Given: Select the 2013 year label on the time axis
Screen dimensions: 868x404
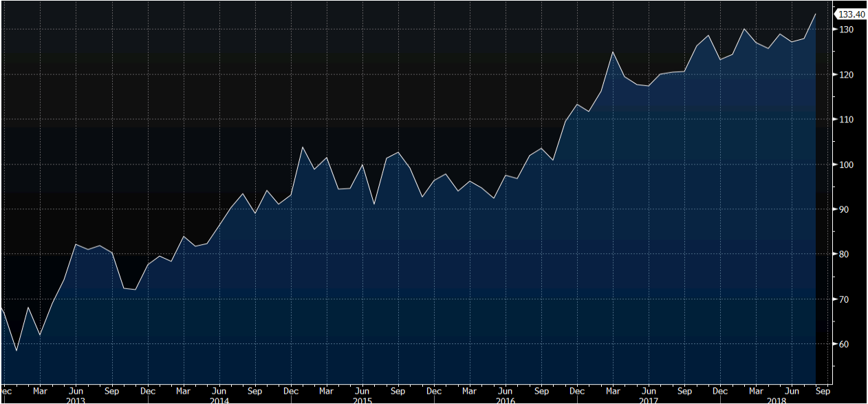Looking at the screenshot, I should pyautogui.click(x=76, y=400).
